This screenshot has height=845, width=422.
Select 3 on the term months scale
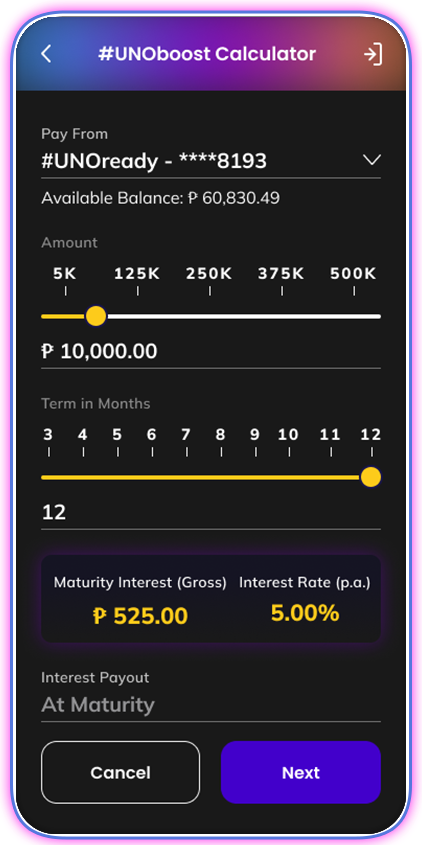(x=48, y=434)
